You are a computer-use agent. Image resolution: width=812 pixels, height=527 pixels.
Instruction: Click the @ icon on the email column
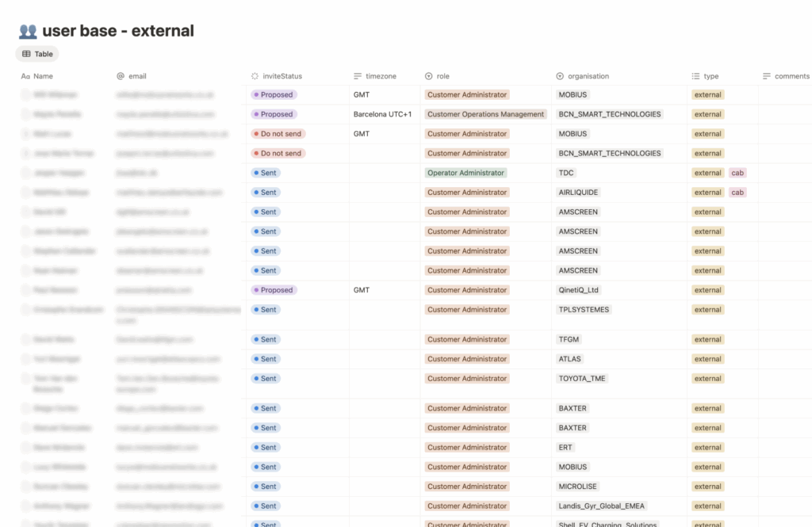tap(121, 77)
